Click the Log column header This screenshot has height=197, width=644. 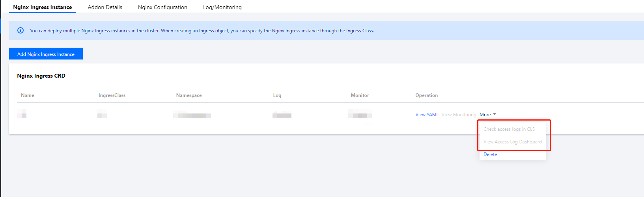(277, 95)
